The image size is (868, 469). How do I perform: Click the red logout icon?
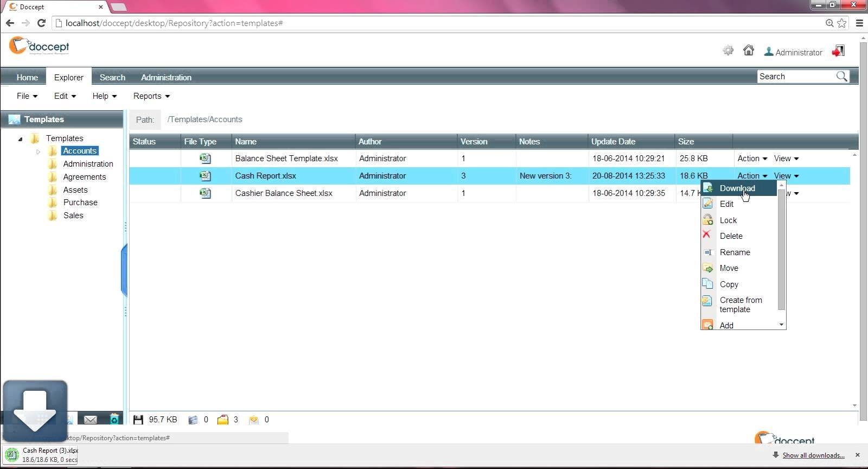tap(838, 51)
